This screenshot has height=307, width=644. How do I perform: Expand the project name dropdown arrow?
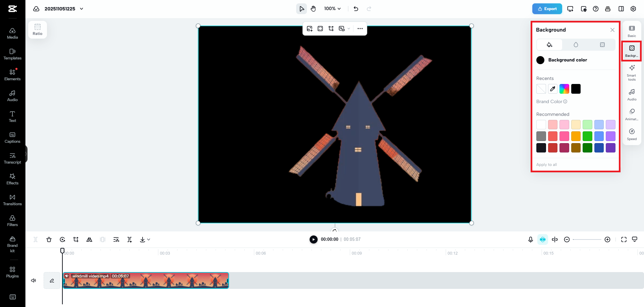click(82, 9)
